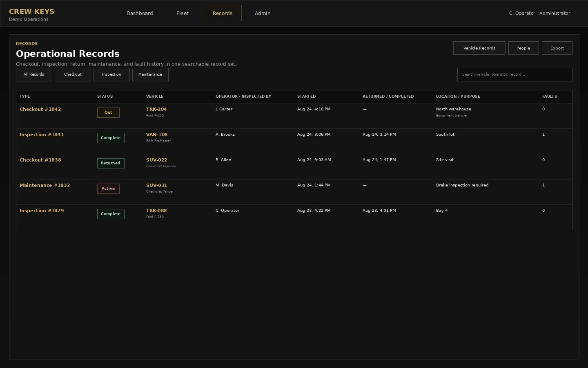The image size is (588, 368).
Task: Click the Out status badge
Action: coord(108,112)
